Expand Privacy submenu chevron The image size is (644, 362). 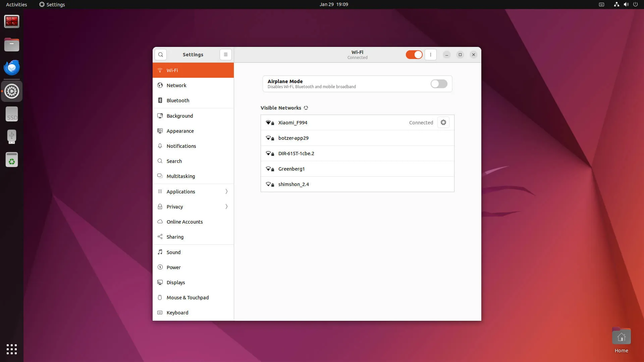tap(226, 206)
